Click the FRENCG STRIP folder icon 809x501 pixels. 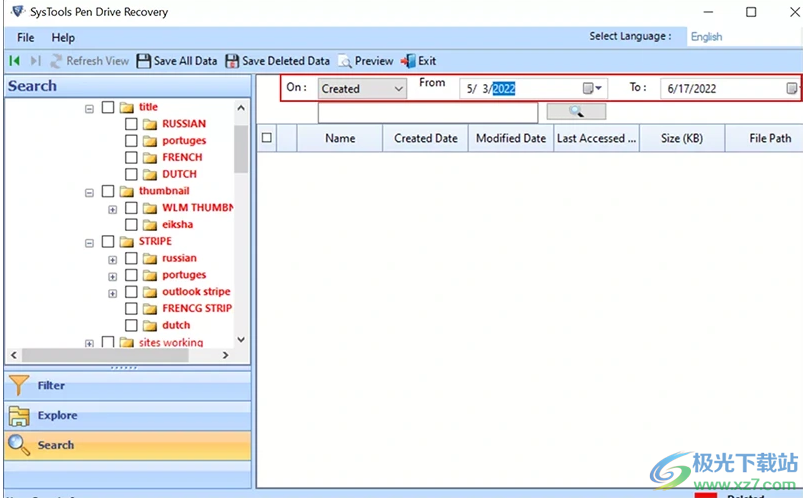click(150, 309)
